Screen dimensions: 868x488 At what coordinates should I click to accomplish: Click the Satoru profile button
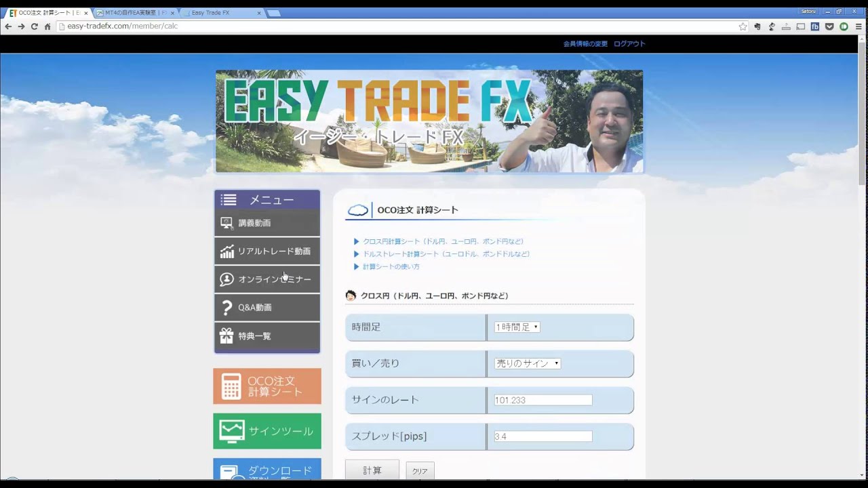coord(808,12)
